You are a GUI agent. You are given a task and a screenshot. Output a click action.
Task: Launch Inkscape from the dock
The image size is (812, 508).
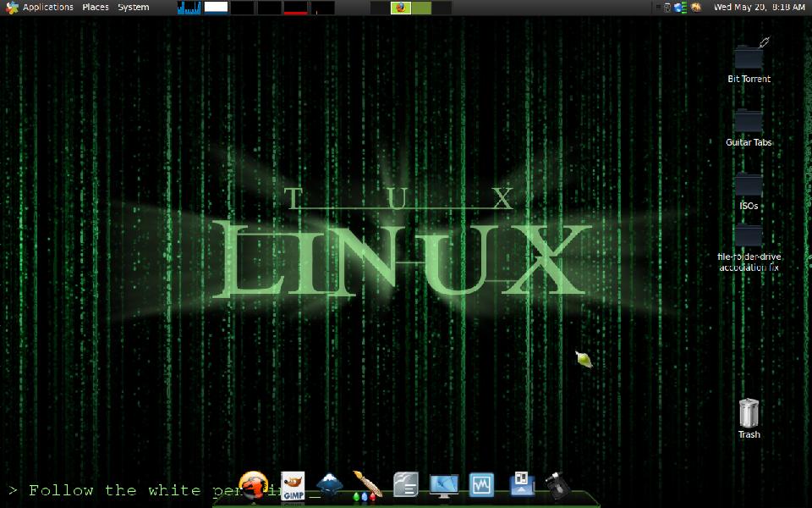329,484
